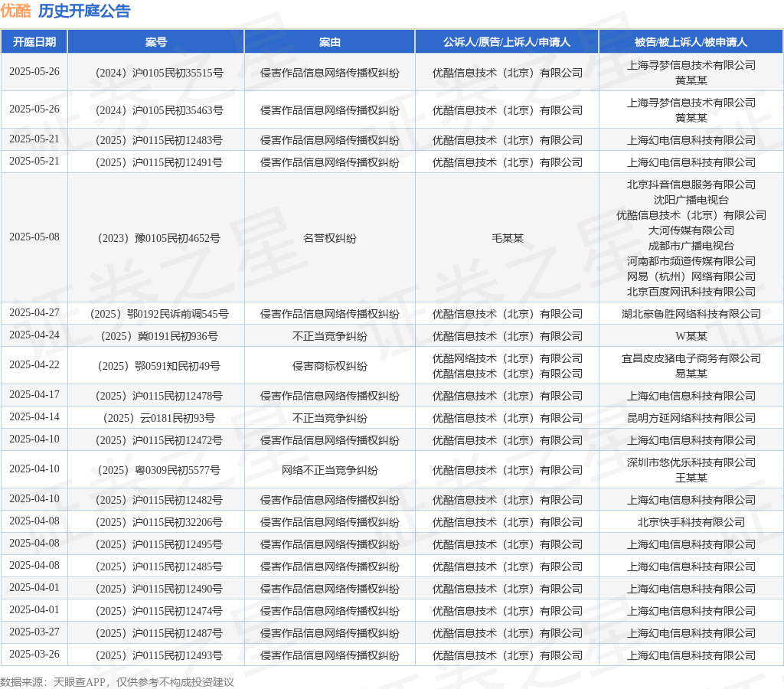Click defendant 深圳市悠优乐科技有限公司
Viewport: 784px width, 689px height.
(691, 462)
